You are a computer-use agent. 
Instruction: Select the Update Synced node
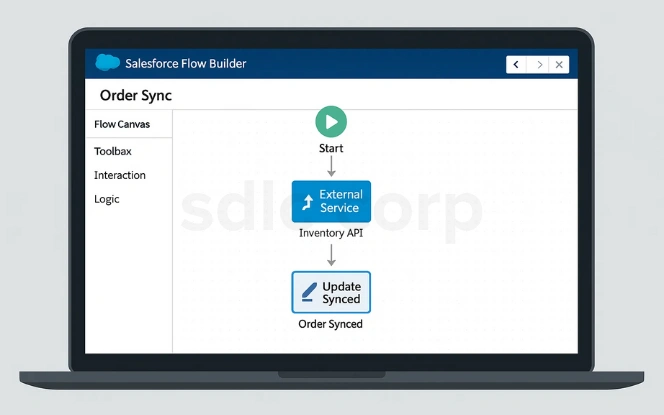pyautogui.click(x=331, y=292)
